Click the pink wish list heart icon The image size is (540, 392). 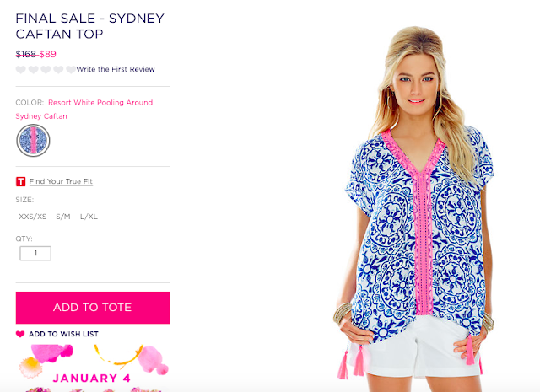(x=20, y=334)
